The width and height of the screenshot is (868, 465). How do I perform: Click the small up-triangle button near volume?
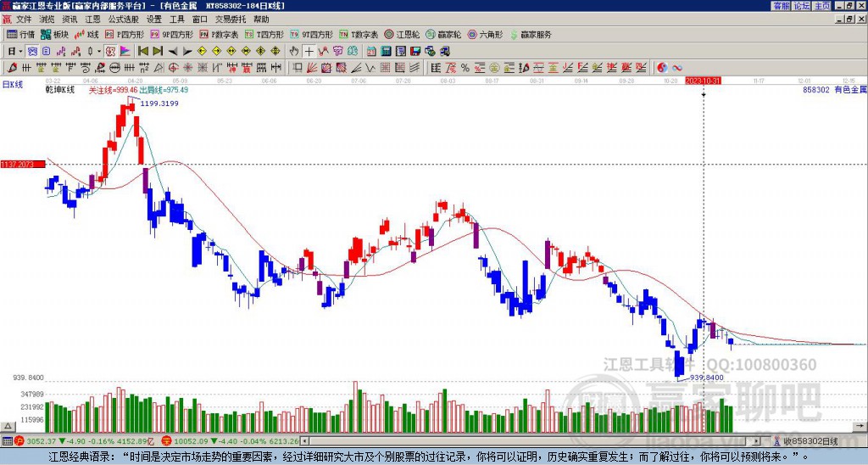8,427
